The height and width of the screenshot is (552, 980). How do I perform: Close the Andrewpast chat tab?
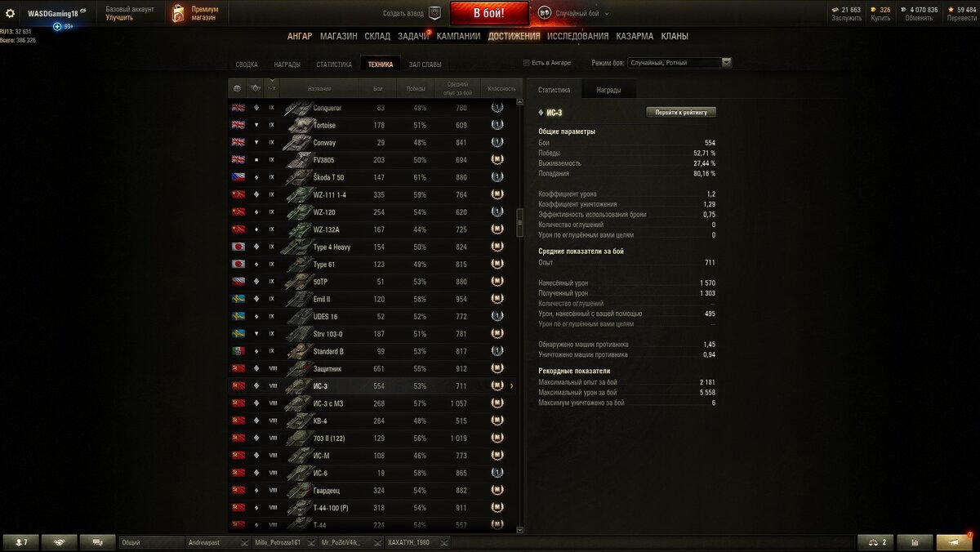click(243, 542)
